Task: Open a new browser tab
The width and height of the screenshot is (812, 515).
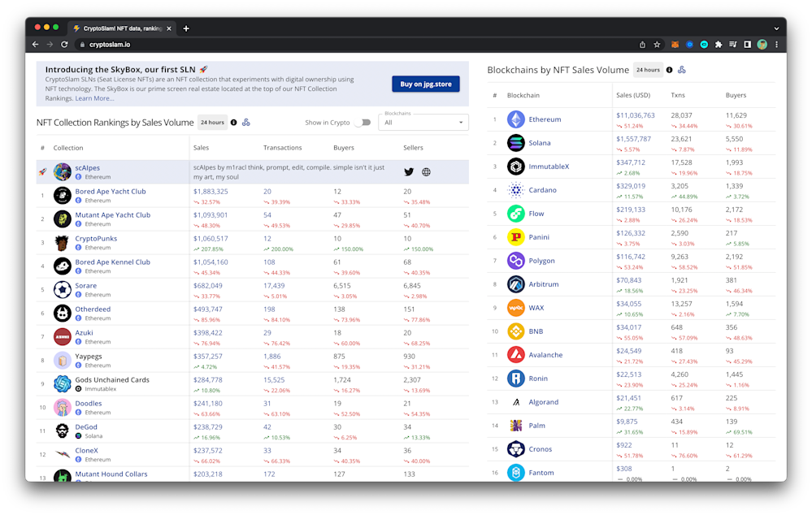Action: click(186, 28)
